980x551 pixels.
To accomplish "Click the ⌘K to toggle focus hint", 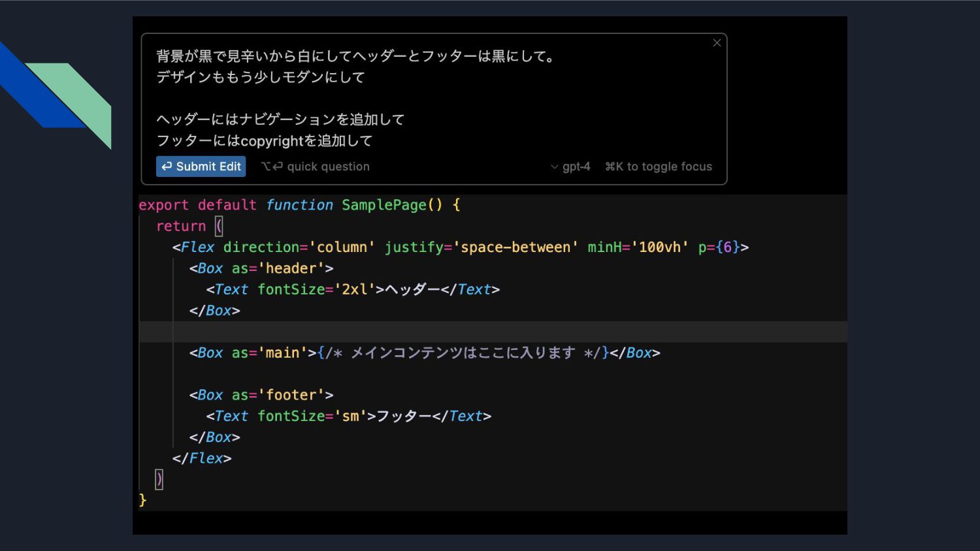I will point(659,166).
